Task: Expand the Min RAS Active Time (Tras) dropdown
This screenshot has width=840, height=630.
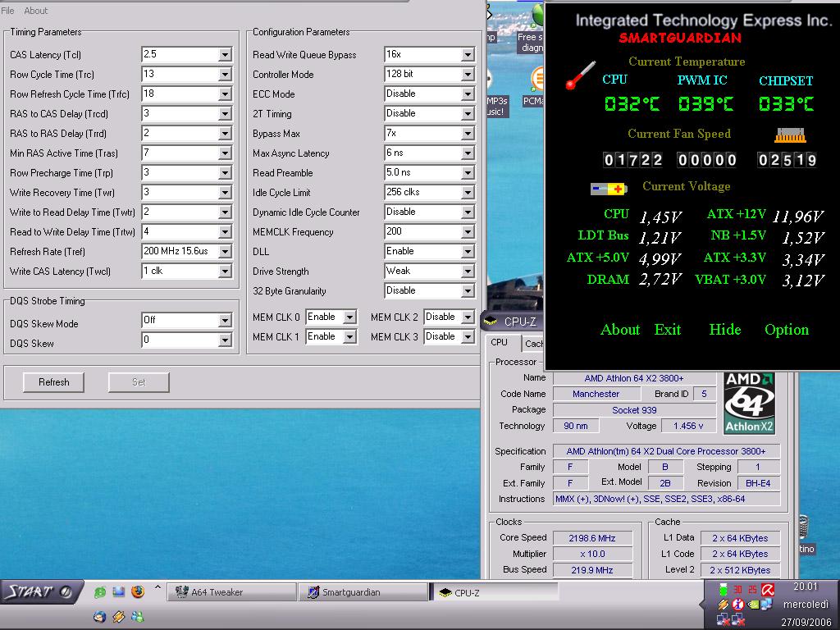Action: [225, 153]
